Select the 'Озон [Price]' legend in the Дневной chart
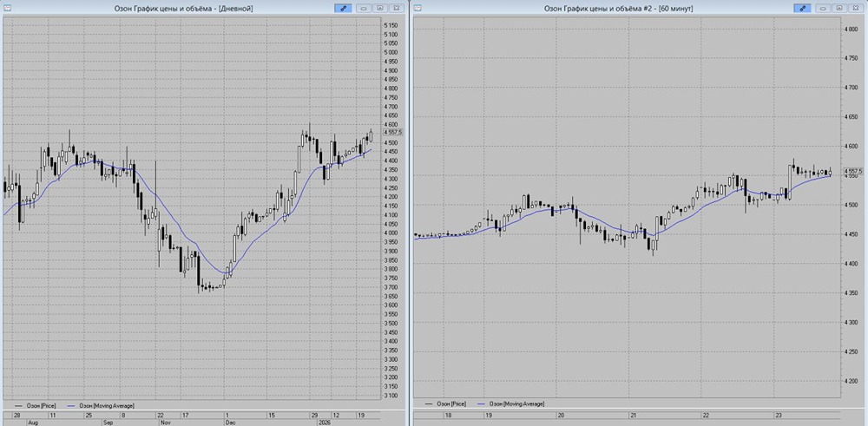This screenshot has width=868, height=426. tap(35, 405)
